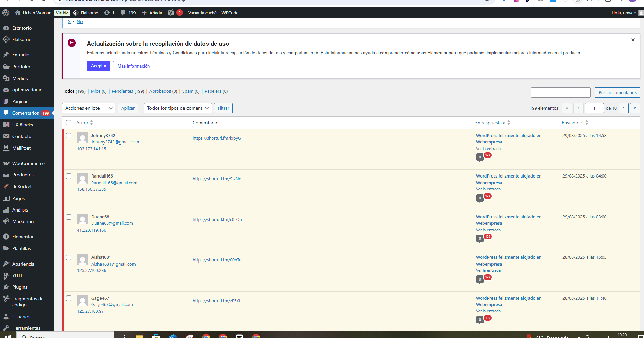Click the WordPress logo in admin bar
This screenshot has height=338, width=644.
click(6, 13)
